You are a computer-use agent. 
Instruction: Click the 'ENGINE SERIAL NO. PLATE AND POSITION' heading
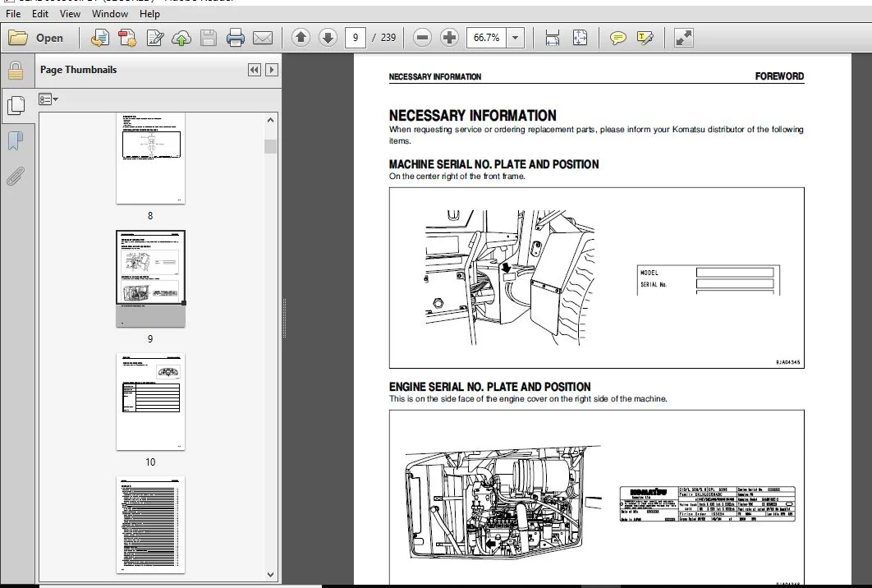click(490, 387)
